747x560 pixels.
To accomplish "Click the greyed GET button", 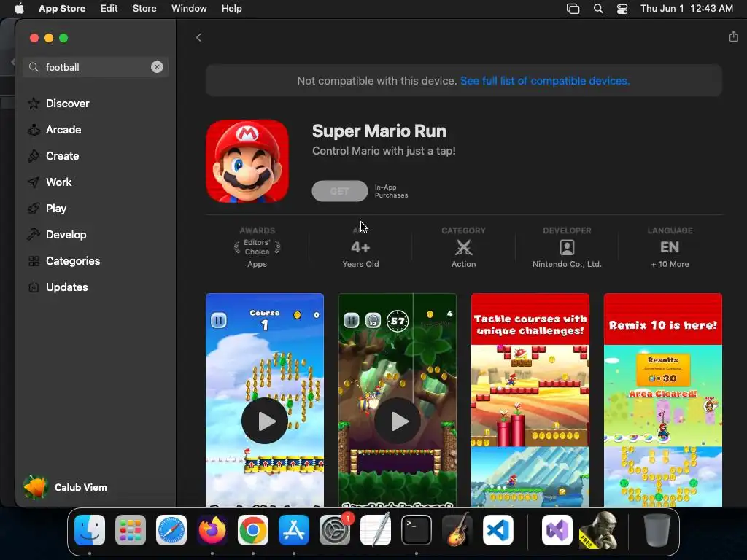I will click(340, 191).
